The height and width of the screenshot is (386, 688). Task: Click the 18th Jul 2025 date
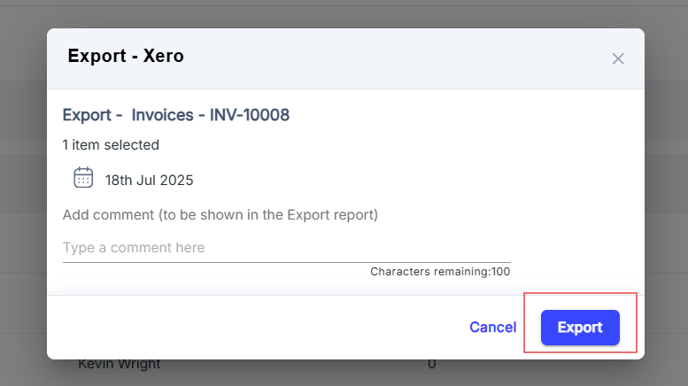[x=149, y=180]
